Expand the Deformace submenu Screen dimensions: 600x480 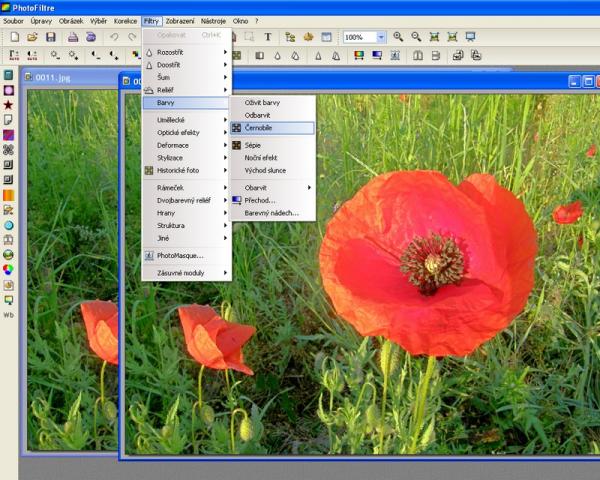tap(186, 145)
